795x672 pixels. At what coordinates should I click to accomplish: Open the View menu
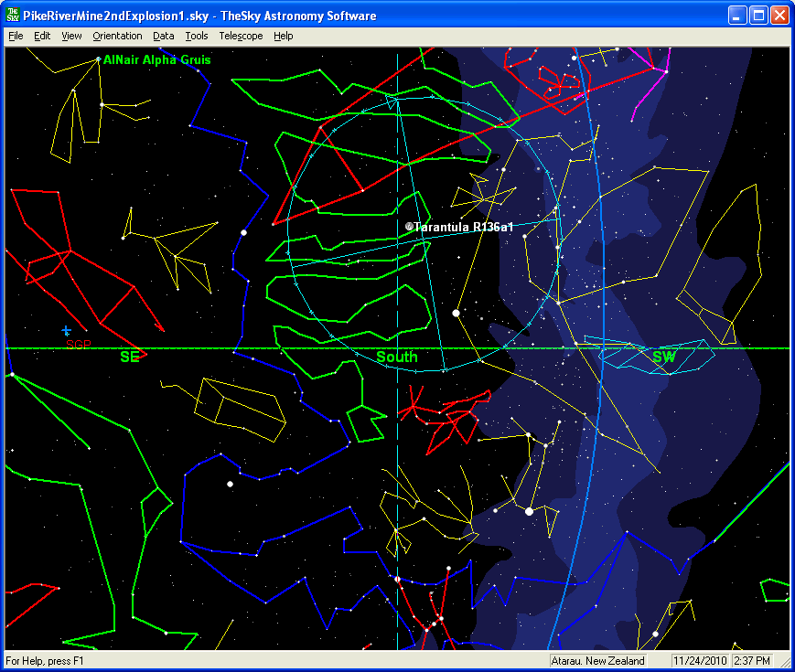coord(71,36)
